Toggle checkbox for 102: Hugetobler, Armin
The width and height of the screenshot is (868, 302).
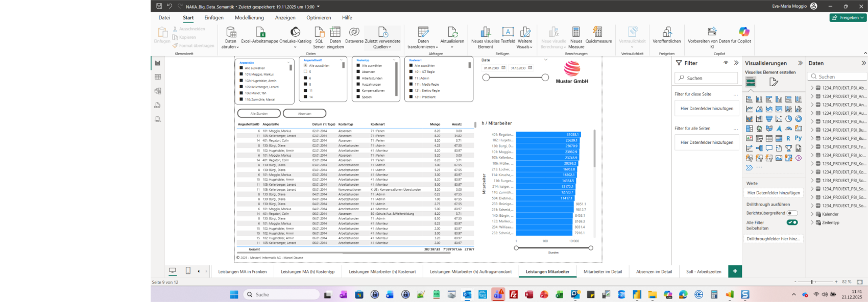[x=241, y=81]
